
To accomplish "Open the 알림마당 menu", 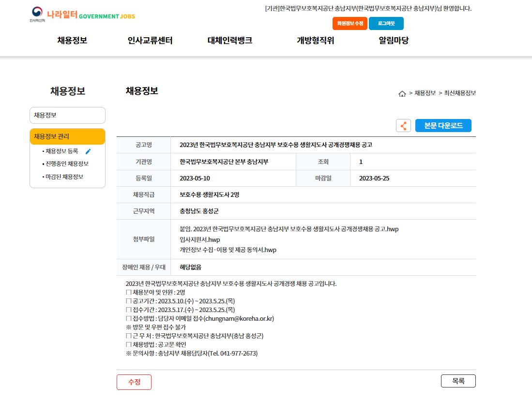I will 394,40.
